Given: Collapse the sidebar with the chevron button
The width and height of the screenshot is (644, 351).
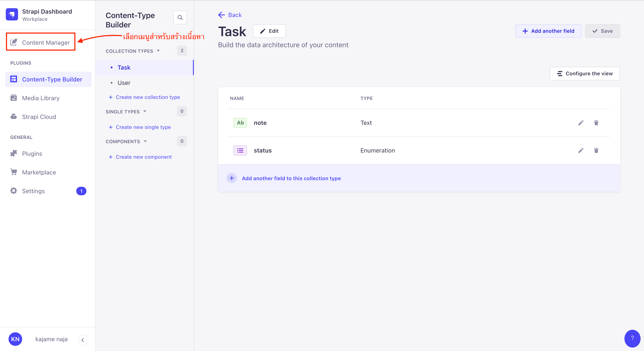Looking at the screenshot, I should [82, 340].
